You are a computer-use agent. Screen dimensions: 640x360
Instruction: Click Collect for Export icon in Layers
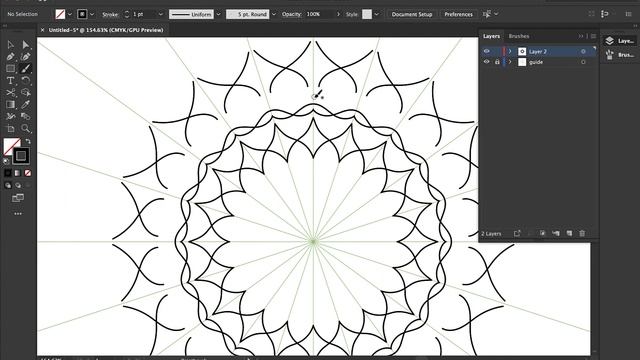click(x=517, y=233)
